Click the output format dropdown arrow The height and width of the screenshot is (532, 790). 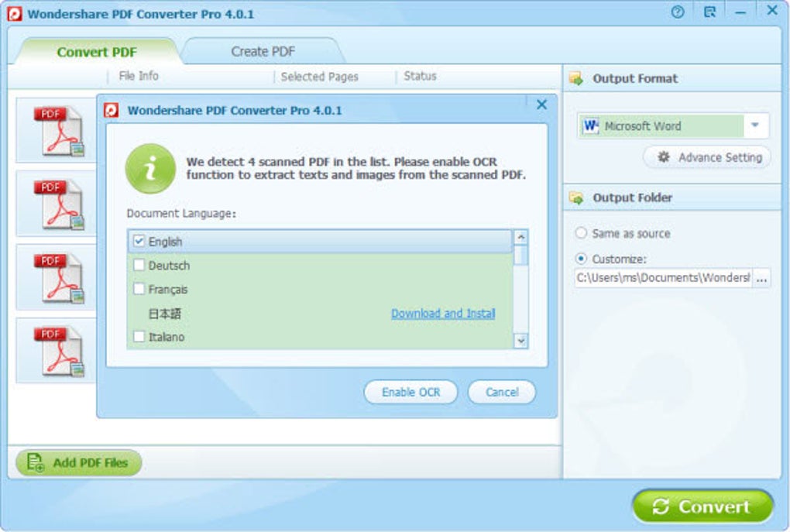tap(754, 125)
